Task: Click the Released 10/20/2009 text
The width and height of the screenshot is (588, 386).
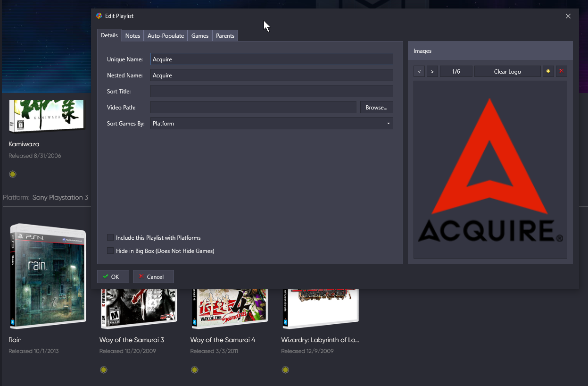Action: (128, 351)
